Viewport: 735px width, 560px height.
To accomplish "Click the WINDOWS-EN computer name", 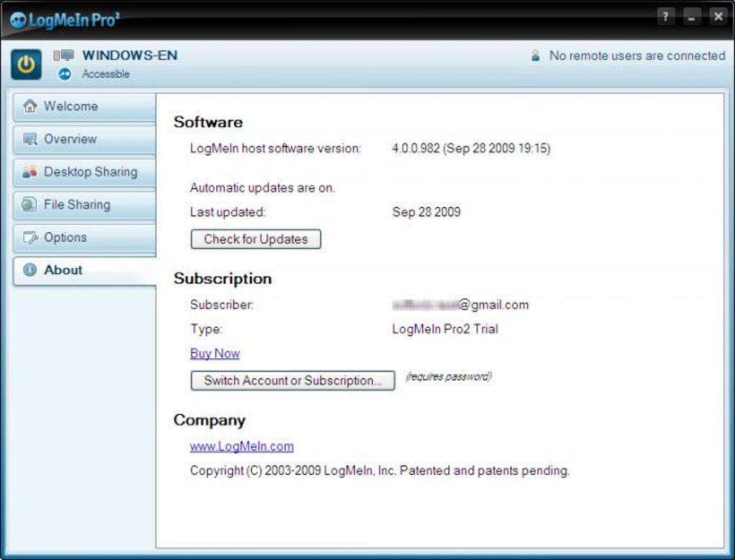I will point(130,55).
